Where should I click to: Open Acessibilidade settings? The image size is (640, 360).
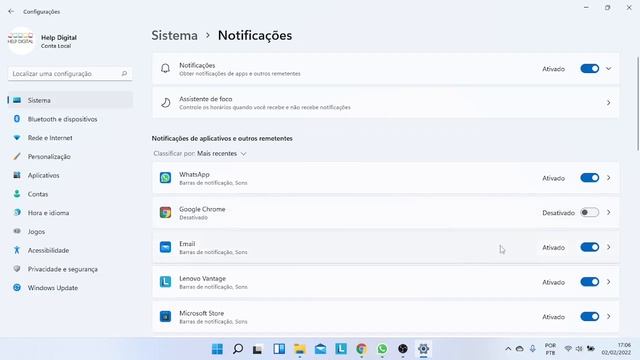click(70, 250)
